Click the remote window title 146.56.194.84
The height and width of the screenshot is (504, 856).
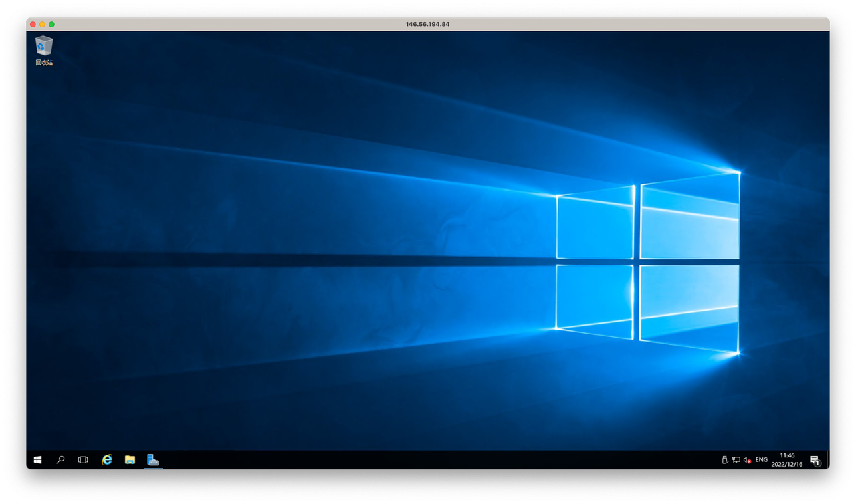pos(427,24)
